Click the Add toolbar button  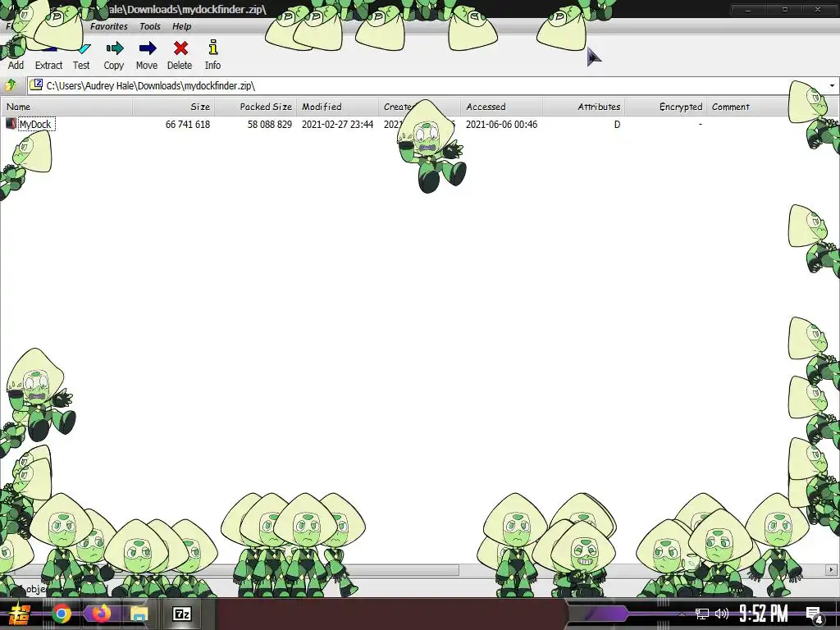point(16,56)
